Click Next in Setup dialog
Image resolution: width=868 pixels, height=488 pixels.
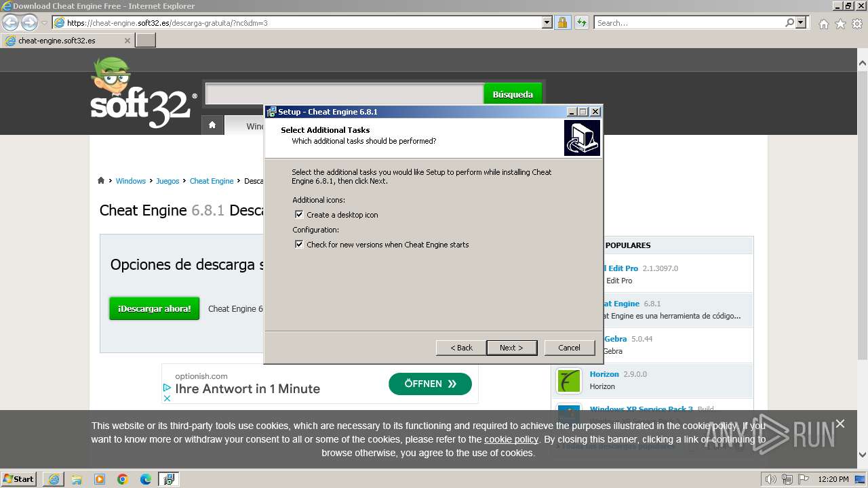(511, 348)
